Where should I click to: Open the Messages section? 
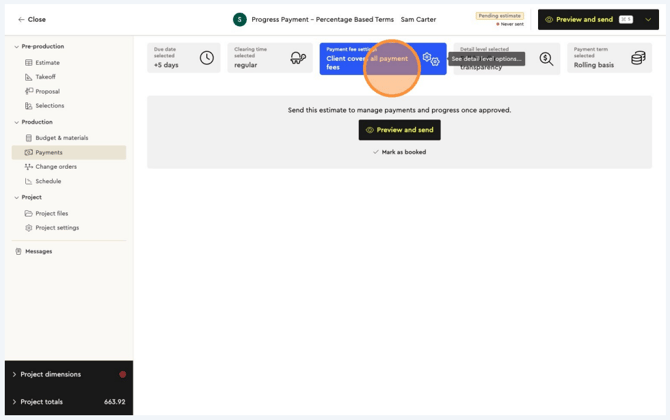click(38, 251)
